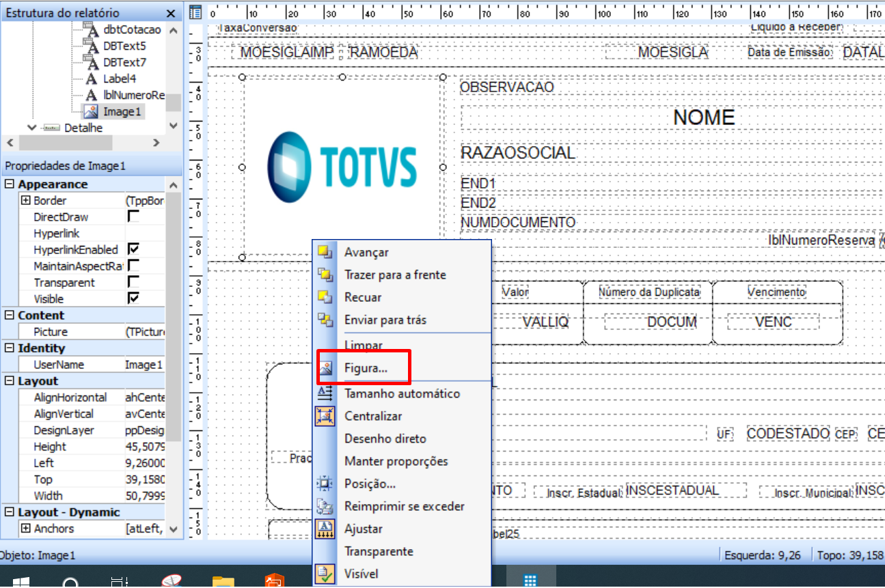Select the VALLIQ field

coord(545,322)
